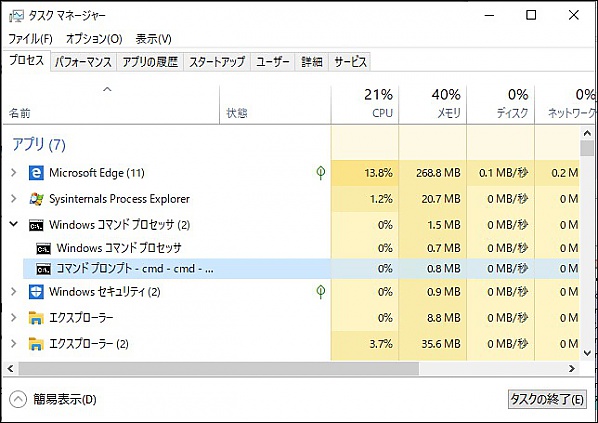This screenshot has height=423, width=598.
Task: Select the Microsoft Edge (11) row name
Action: [x=97, y=173]
